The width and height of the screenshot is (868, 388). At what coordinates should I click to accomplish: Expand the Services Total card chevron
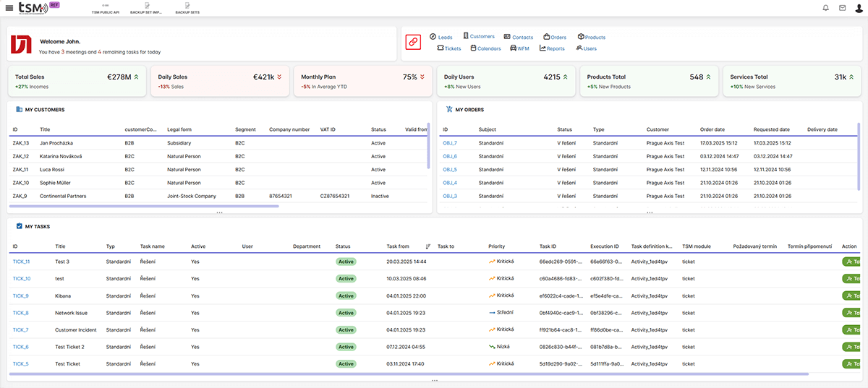pos(851,77)
